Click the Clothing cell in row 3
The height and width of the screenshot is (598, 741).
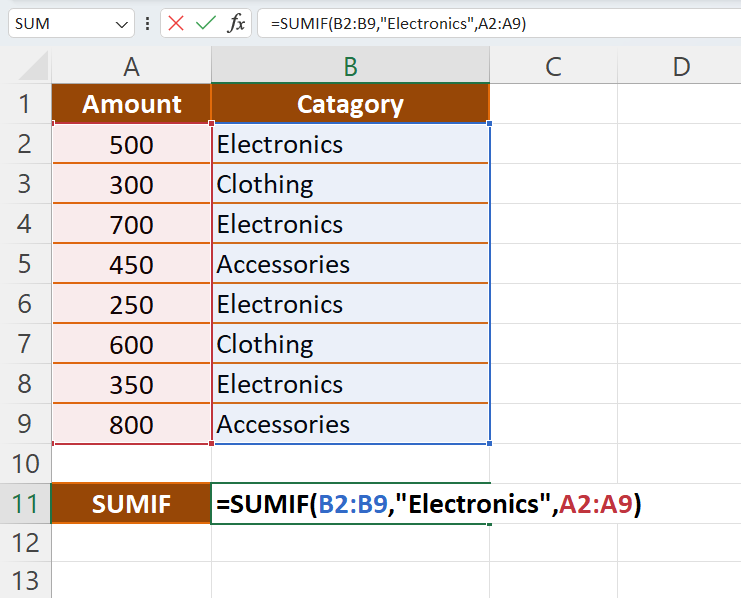350,184
